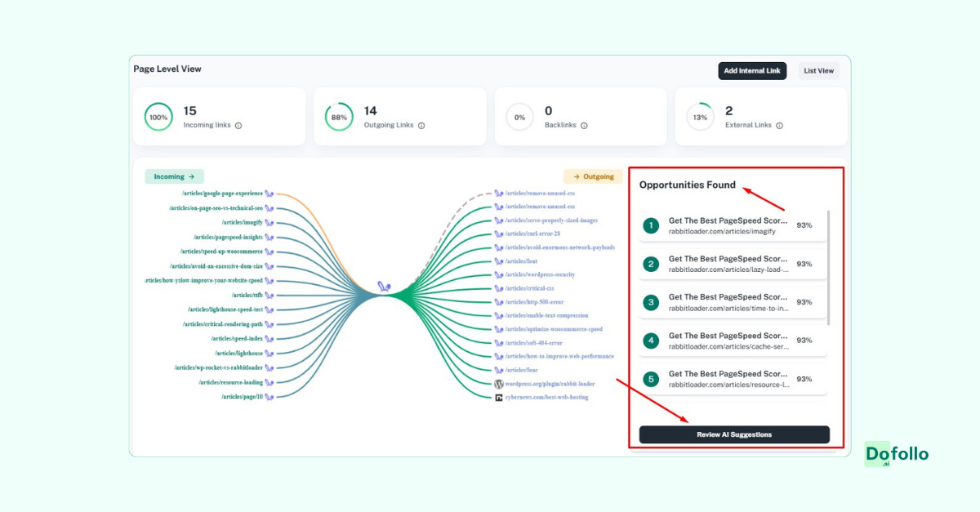The width and height of the screenshot is (980, 512).
Task: Click the Review AI Suggestions button
Action: click(733, 434)
